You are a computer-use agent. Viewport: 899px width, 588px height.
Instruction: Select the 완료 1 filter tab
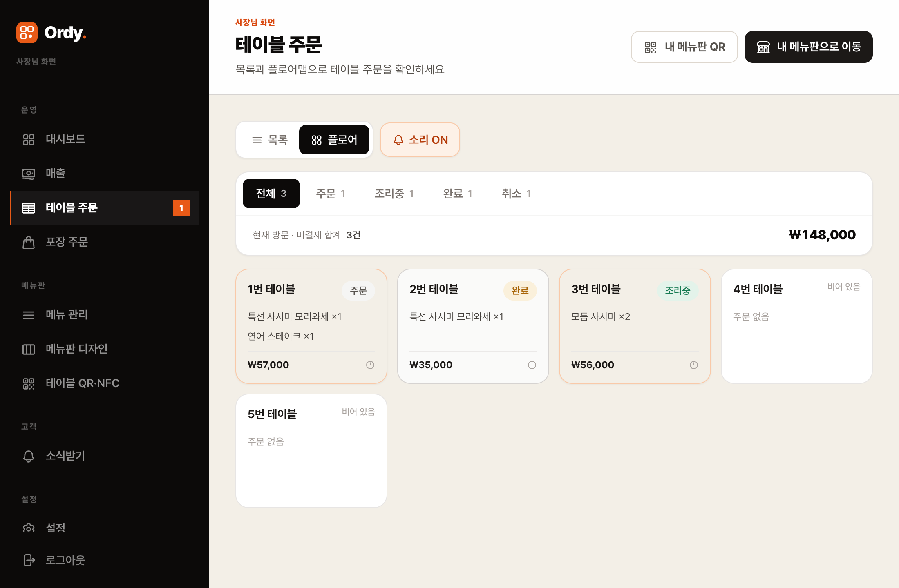pos(458,194)
